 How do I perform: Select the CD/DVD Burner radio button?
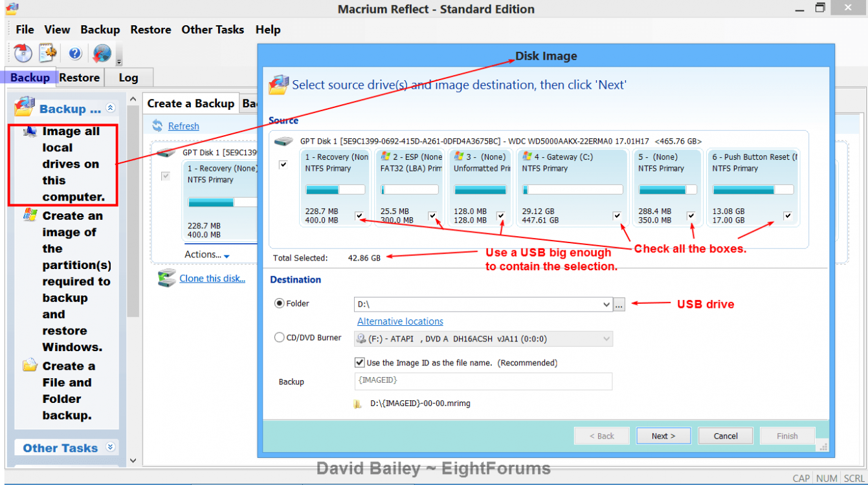[280, 337]
